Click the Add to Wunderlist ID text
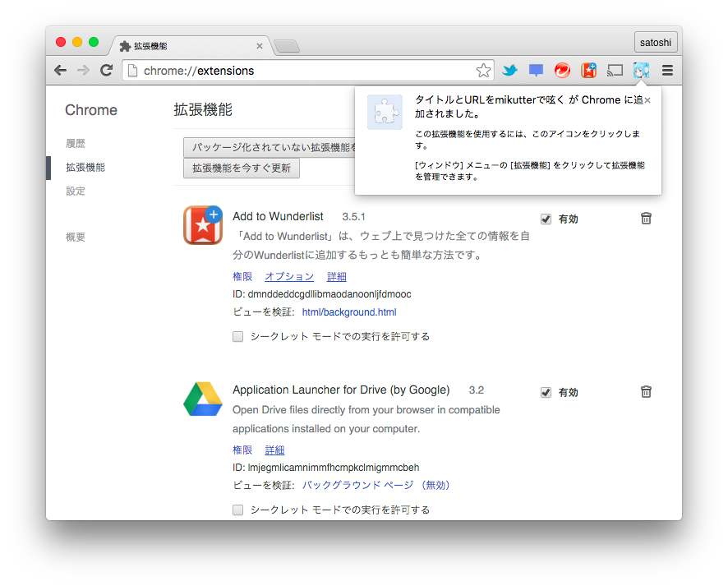728x586 pixels. pos(322,294)
